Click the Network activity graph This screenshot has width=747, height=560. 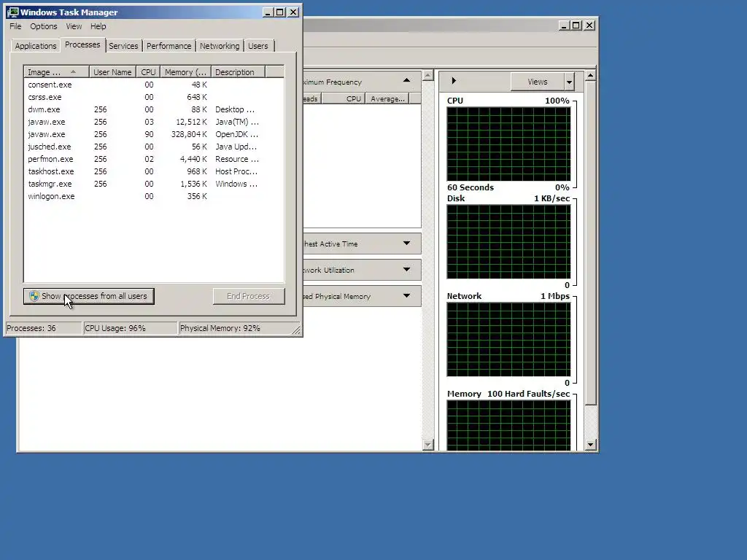508,340
